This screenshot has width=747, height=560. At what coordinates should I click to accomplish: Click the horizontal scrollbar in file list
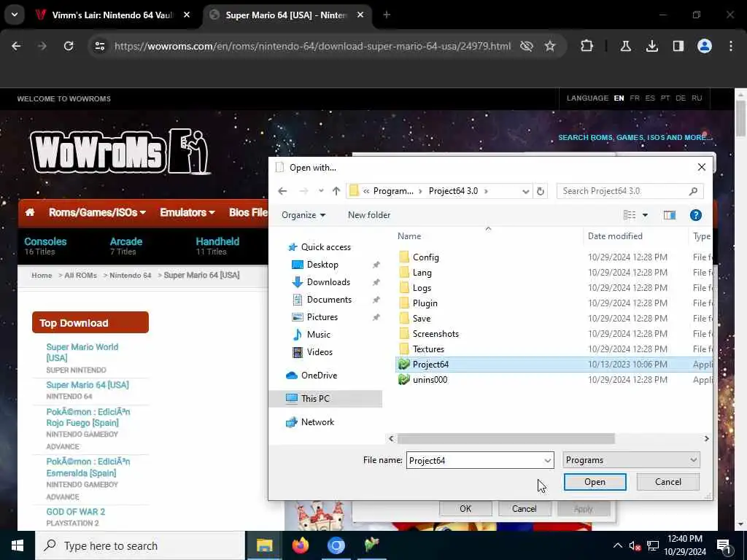(x=506, y=438)
